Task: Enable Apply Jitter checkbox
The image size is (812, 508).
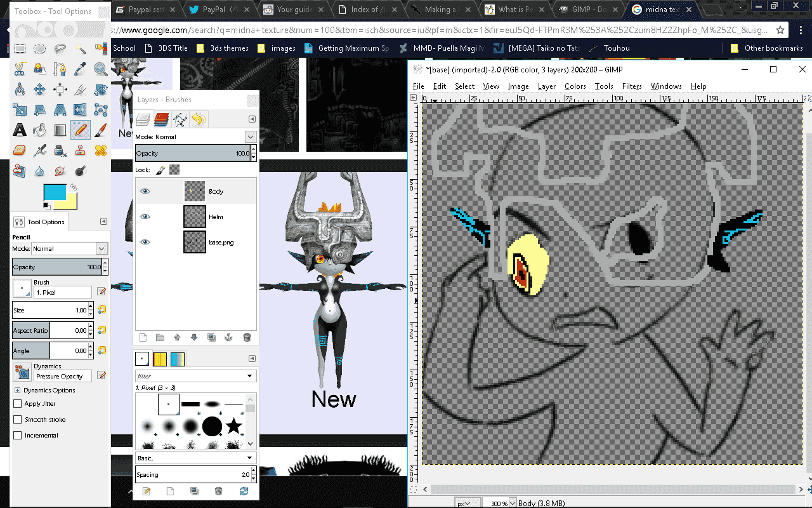Action: click(x=18, y=404)
